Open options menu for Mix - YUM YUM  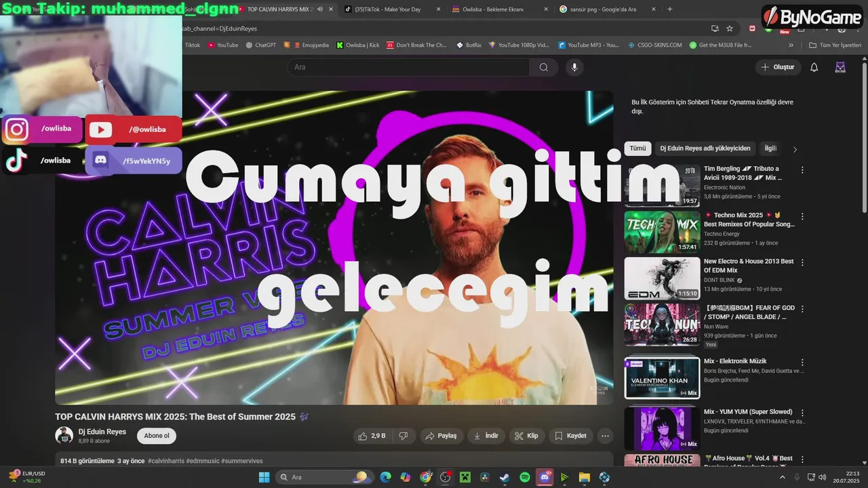point(802,413)
